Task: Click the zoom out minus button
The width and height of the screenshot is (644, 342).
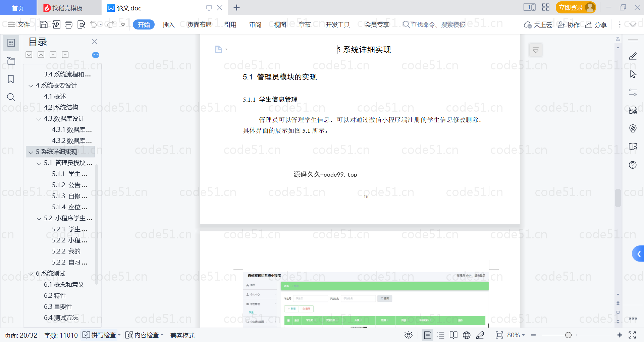Action: [x=533, y=335]
